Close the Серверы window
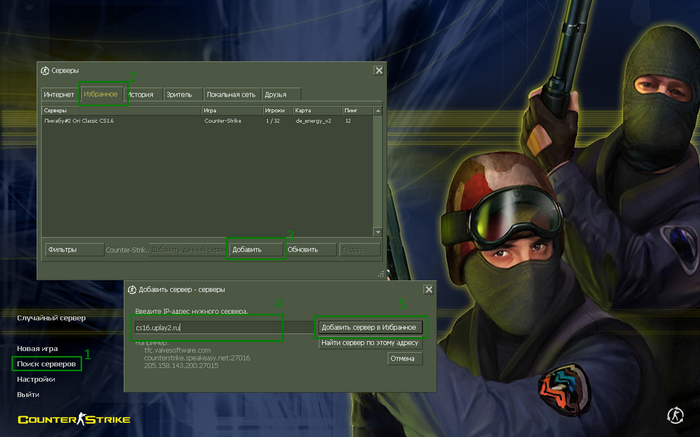Screen dimensions: 700x437 click(x=379, y=71)
